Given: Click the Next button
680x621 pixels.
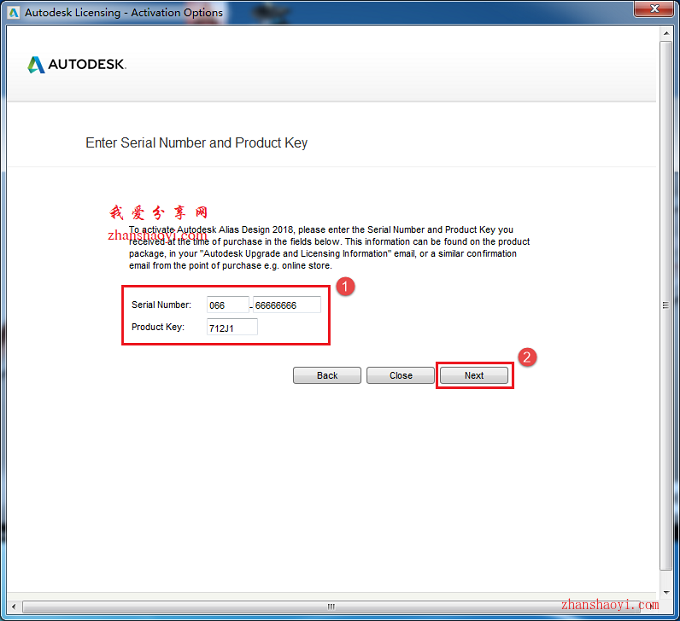Looking at the screenshot, I should [474, 376].
